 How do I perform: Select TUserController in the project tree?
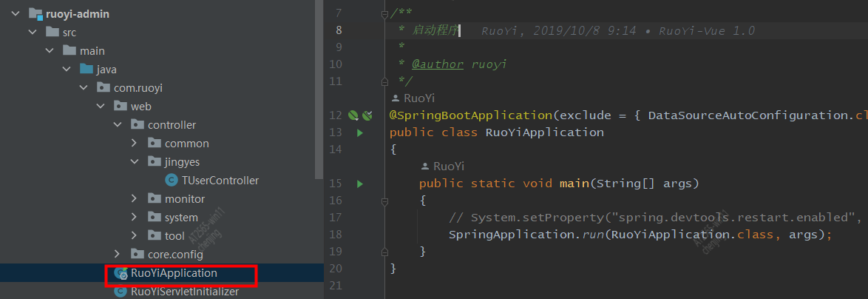click(220, 181)
